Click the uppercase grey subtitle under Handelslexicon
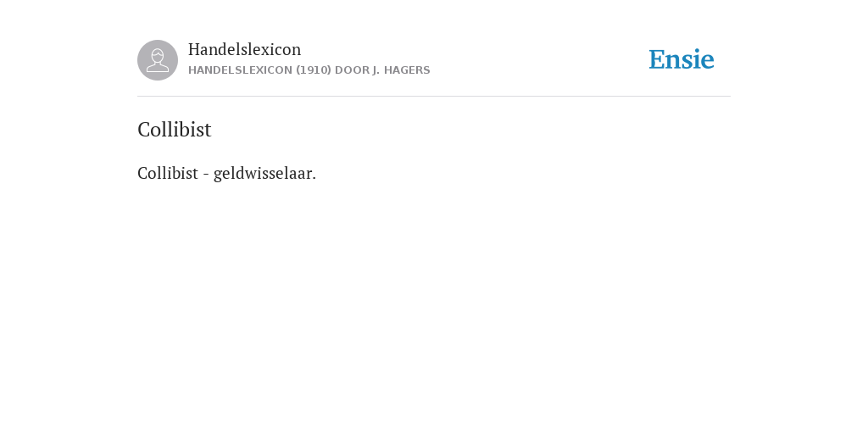Image resolution: width=868 pixels, height=434 pixels. [309, 70]
